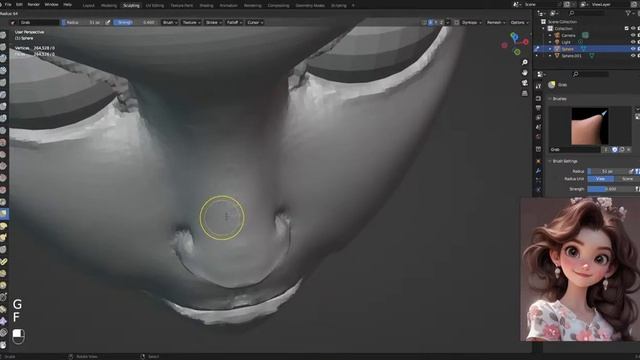Image resolution: width=640 pixels, height=360 pixels.
Task: Open the Brush dropdown in header
Action: (x=169, y=22)
